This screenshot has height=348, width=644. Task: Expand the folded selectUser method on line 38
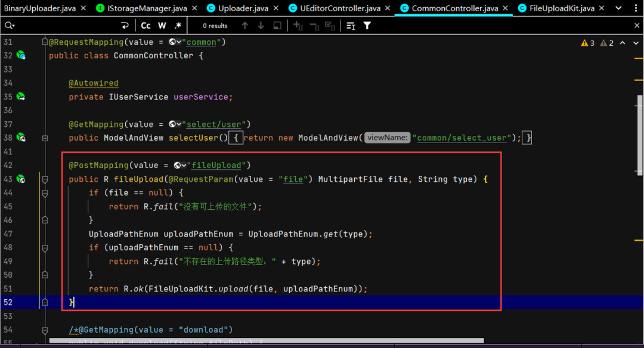click(45, 138)
